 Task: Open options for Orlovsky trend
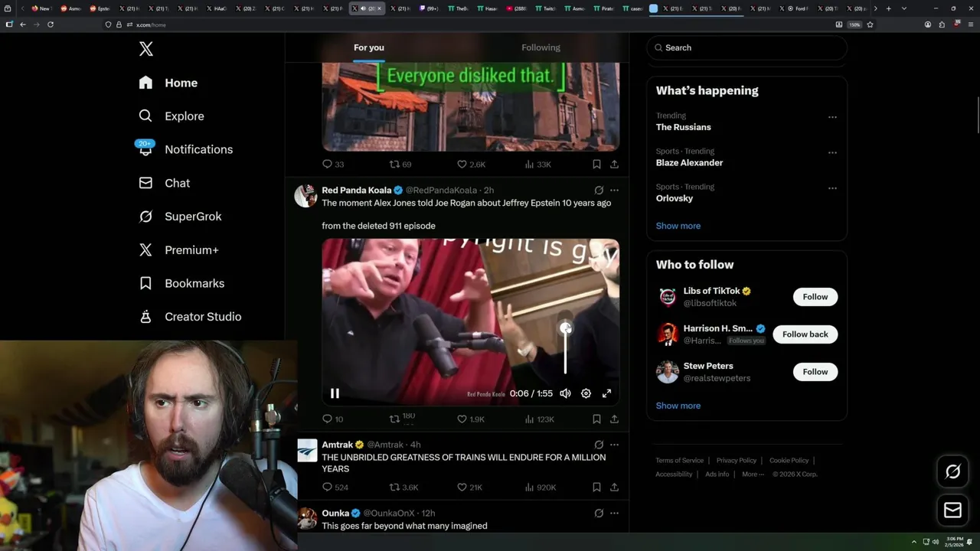pos(832,188)
